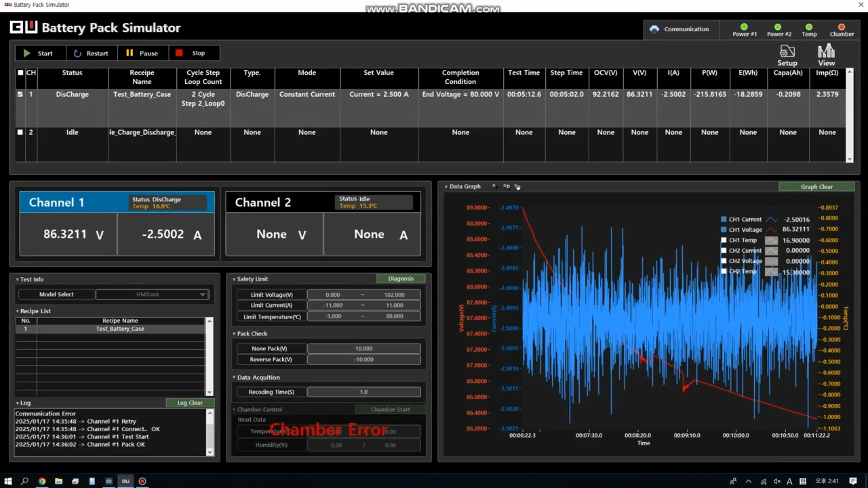Click the Graph Clear button
The image size is (868, 488).
(x=816, y=187)
